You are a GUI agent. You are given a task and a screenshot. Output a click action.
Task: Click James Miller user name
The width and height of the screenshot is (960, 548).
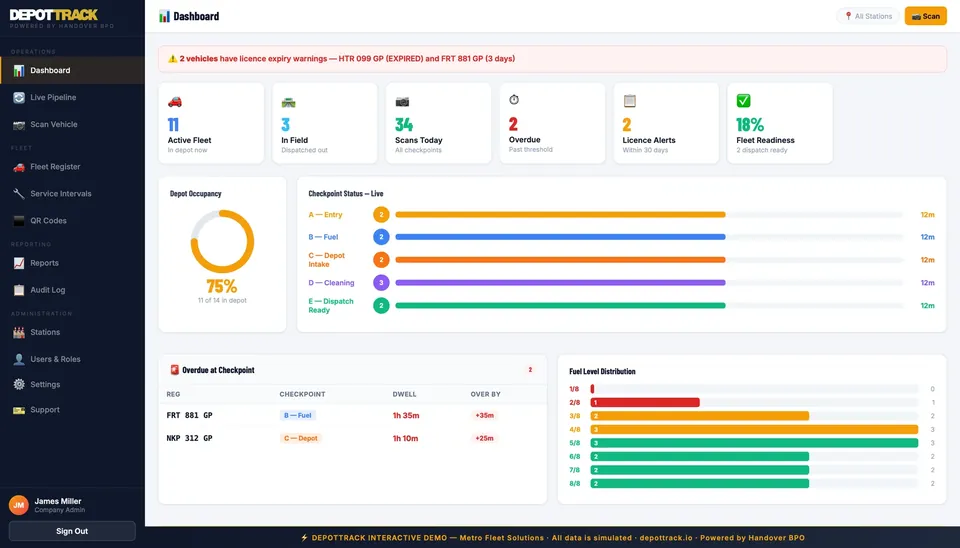click(x=58, y=501)
